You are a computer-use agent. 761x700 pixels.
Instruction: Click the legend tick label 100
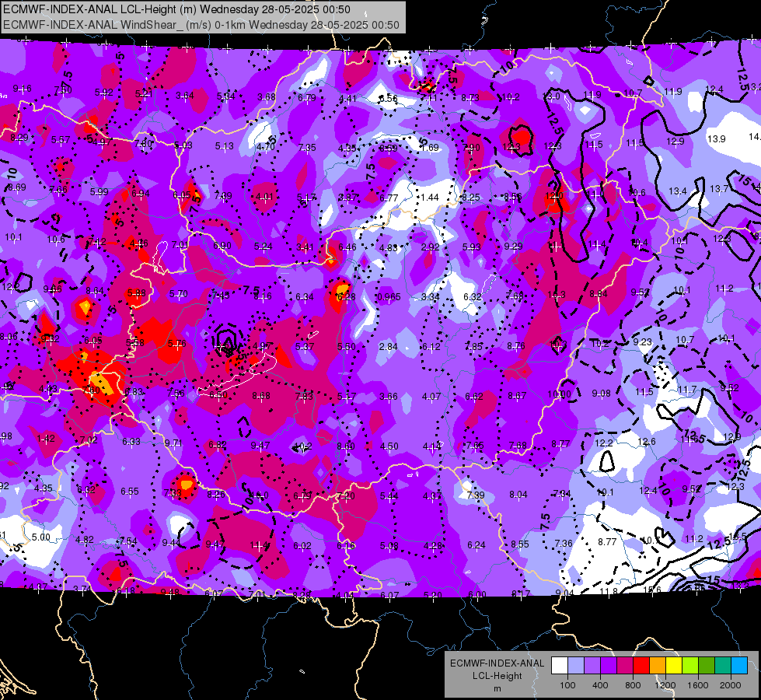[x=567, y=685]
